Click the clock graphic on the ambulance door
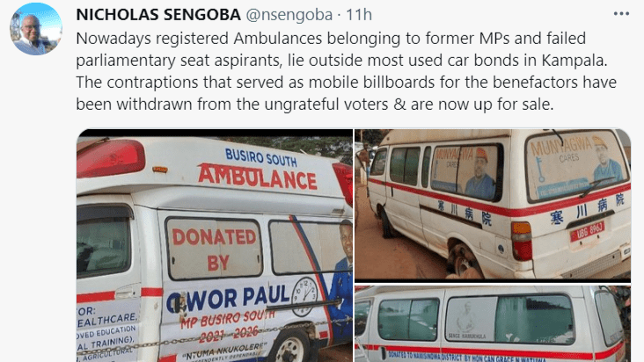Image resolution: width=644 pixels, height=362 pixels. point(304,296)
